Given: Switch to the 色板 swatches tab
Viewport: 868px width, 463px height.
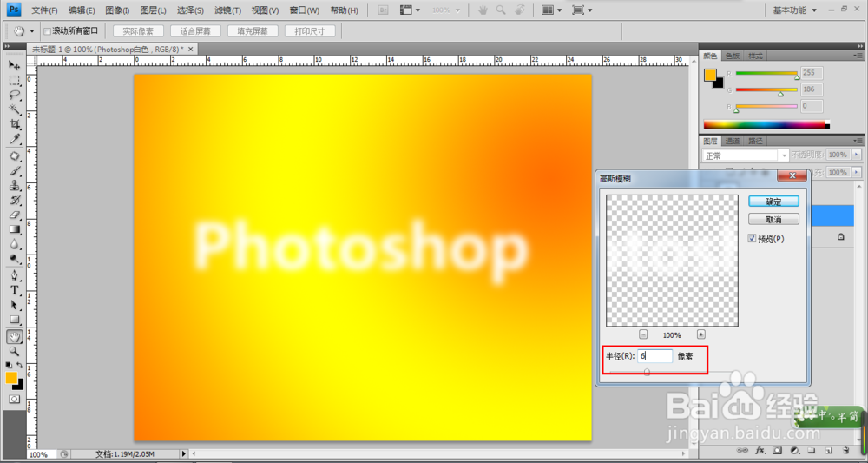Looking at the screenshot, I should click(x=733, y=56).
